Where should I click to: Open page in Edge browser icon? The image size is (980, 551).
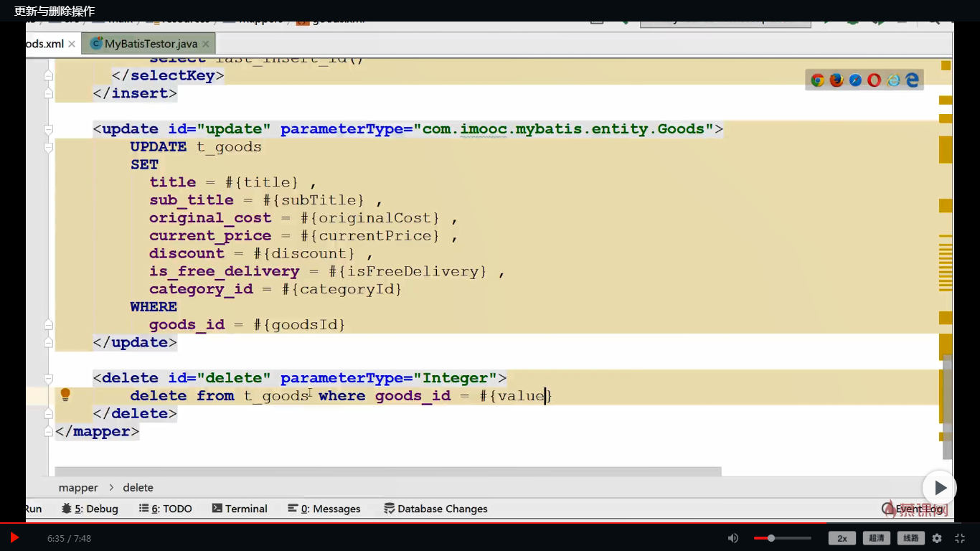click(912, 80)
